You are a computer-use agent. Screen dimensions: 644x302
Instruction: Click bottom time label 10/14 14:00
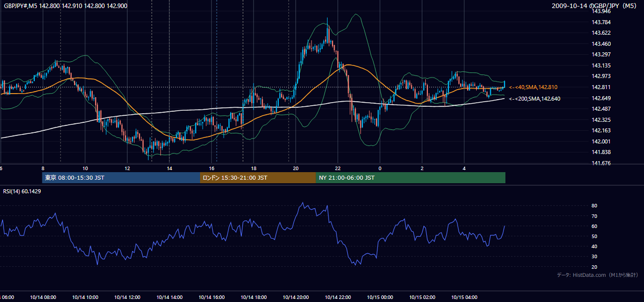click(x=169, y=297)
